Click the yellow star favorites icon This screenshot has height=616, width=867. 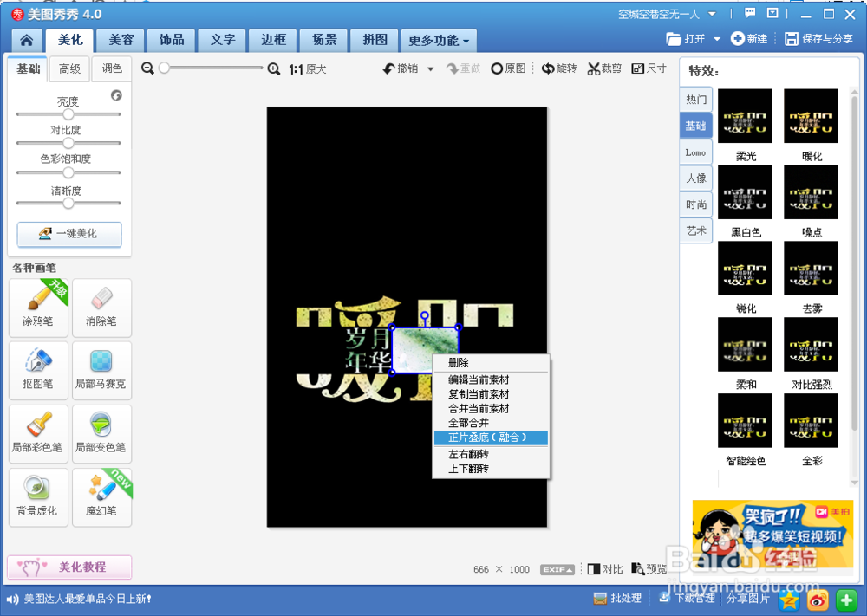pos(790,600)
